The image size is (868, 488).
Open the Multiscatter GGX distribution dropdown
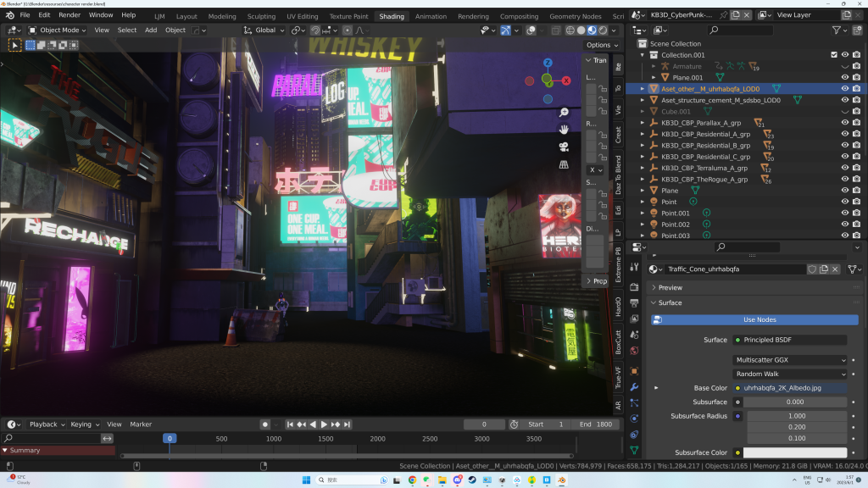coord(790,359)
